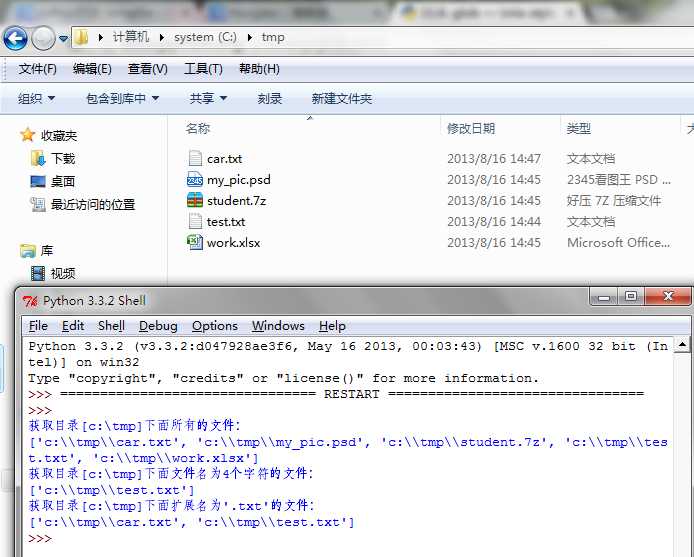Screen dimensions: 694x557
Task: Click the 好压 7Z 压缩文件 type cell
Action: (613, 201)
